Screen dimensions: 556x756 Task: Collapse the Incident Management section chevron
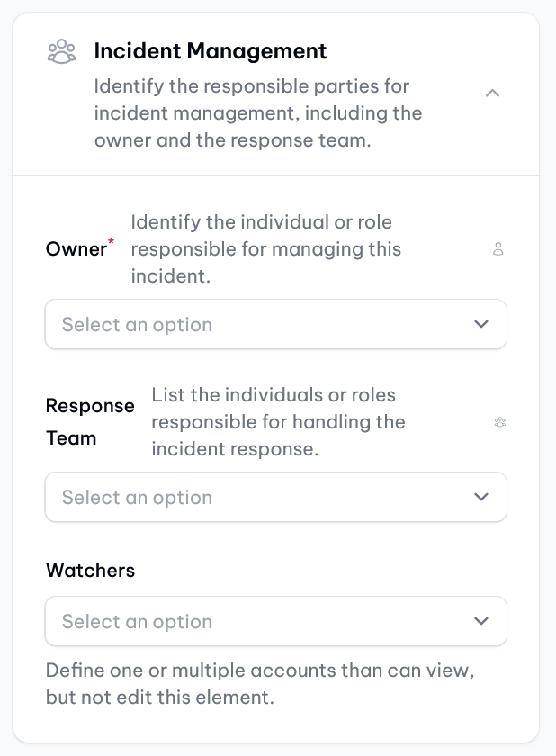tap(492, 93)
